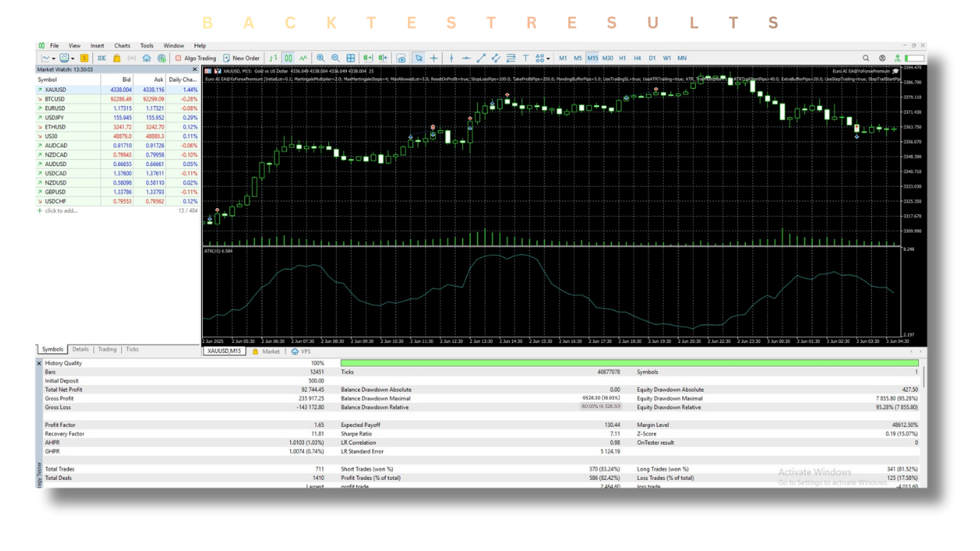
Task: Click the New Order button
Action: (241, 57)
